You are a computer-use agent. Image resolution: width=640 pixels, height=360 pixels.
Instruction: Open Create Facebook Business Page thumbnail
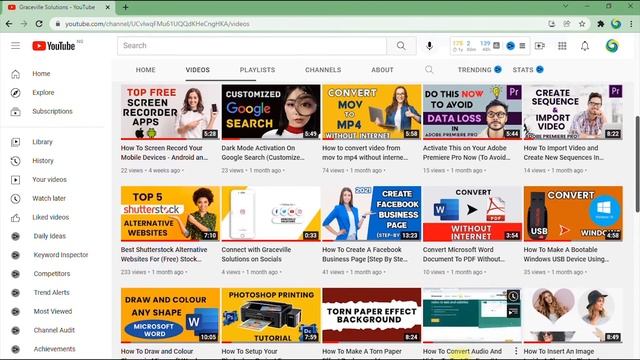(371, 214)
